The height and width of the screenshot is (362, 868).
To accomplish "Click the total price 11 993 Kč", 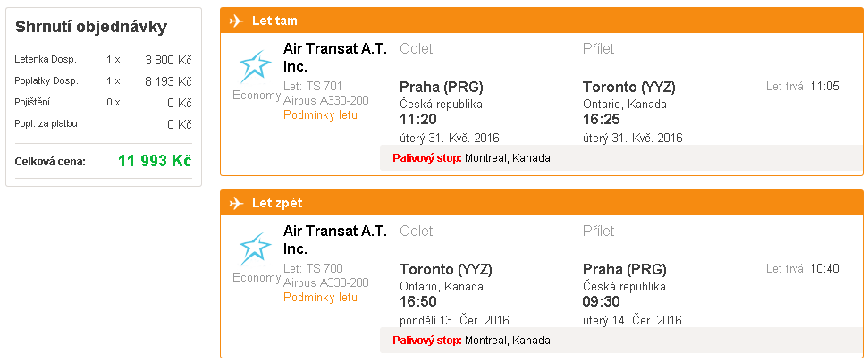I will (x=155, y=161).
